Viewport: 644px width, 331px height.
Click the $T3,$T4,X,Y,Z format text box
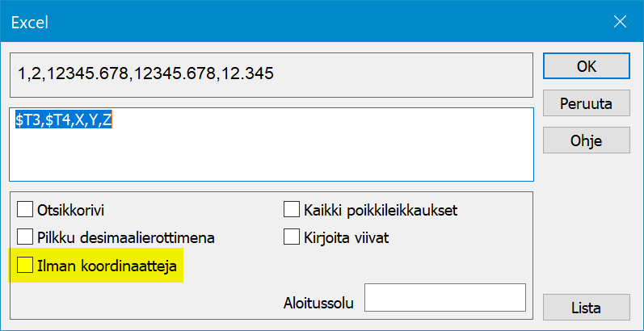tap(271, 144)
